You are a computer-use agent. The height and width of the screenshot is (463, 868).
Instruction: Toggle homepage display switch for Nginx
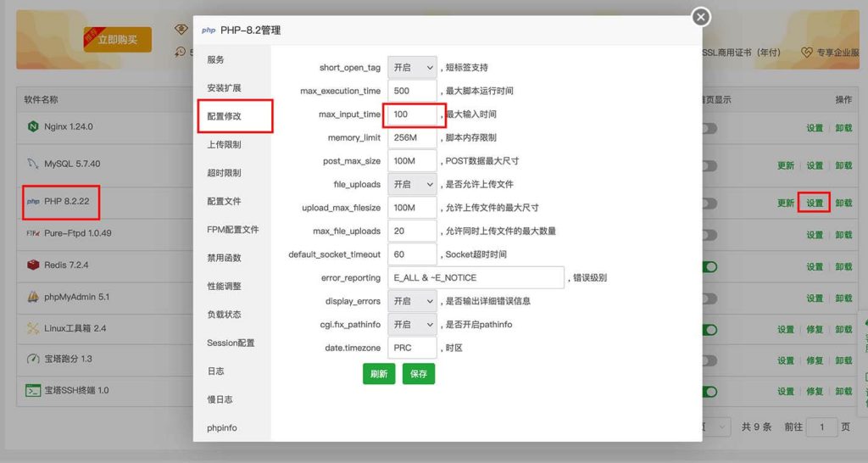click(x=709, y=129)
